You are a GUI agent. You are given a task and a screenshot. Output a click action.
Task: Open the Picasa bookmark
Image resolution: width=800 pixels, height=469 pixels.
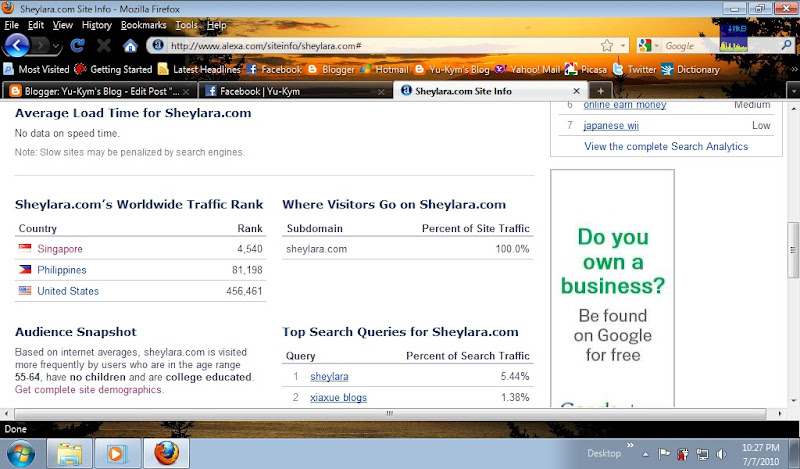586,69
